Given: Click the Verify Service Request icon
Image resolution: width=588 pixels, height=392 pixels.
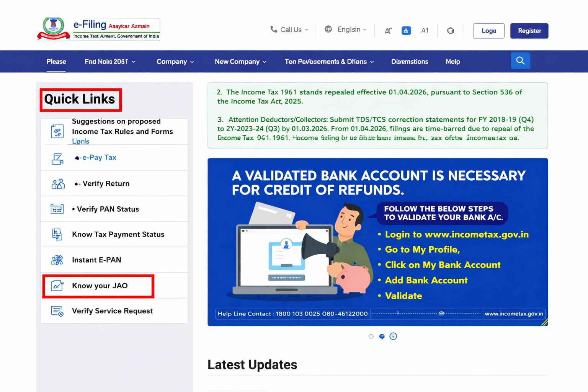Looking at the screenshot, I should 57,311.
